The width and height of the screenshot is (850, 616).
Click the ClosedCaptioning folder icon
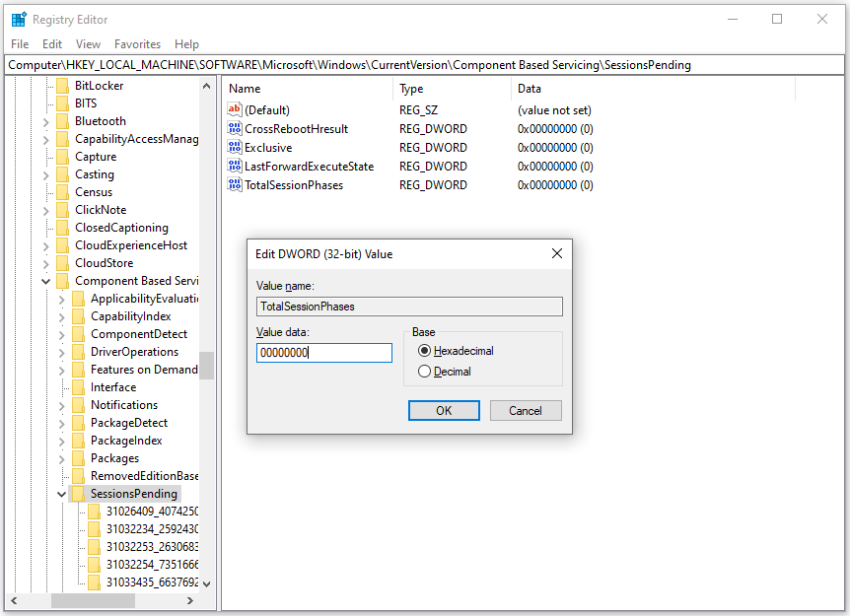(x=63, y=228)
